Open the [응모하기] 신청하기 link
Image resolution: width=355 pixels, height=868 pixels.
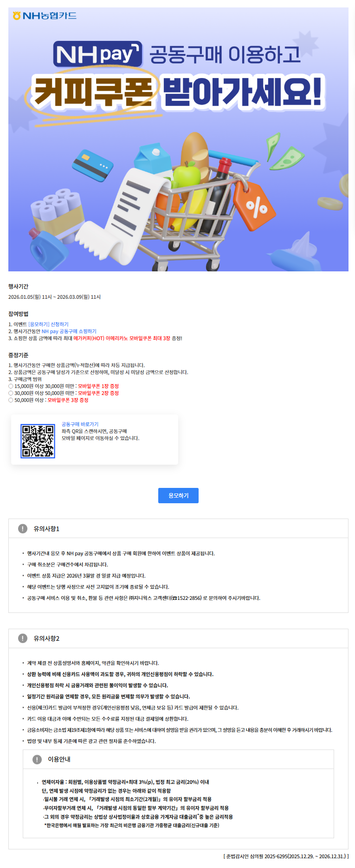(x=48, y=324)
